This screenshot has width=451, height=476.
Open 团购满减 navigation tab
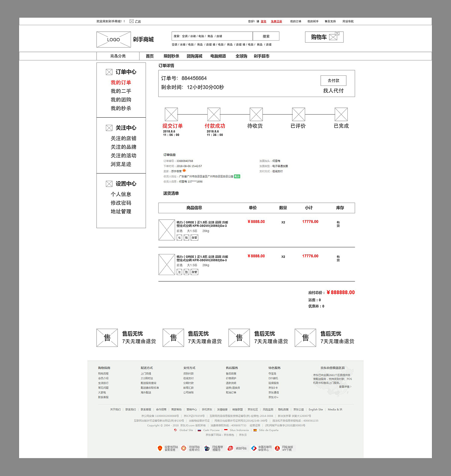click(194, 56)
